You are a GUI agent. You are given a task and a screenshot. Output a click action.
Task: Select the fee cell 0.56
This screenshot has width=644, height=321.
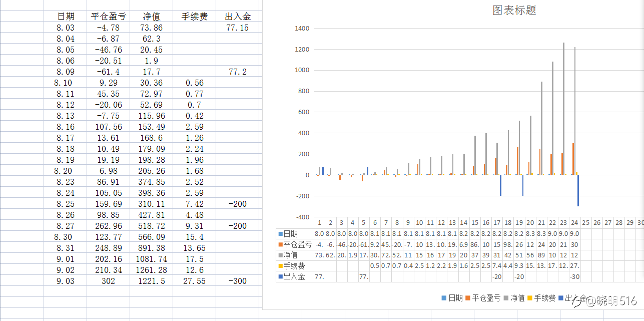tap(194, 83)
